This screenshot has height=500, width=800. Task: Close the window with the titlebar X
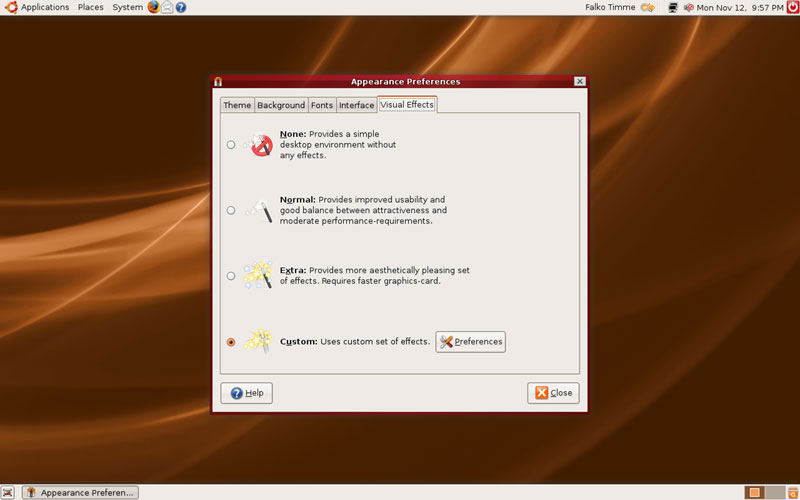click(579, 82)
